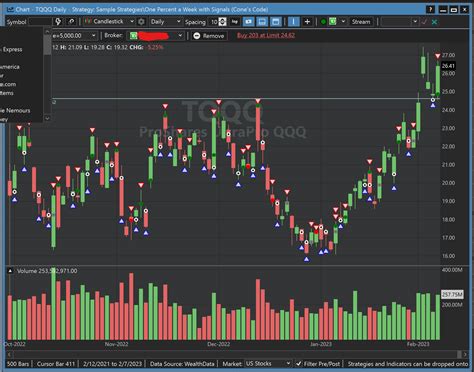474x372 pixels.
Task: Open the Daily scale dropdown
Action: [165, 22]
